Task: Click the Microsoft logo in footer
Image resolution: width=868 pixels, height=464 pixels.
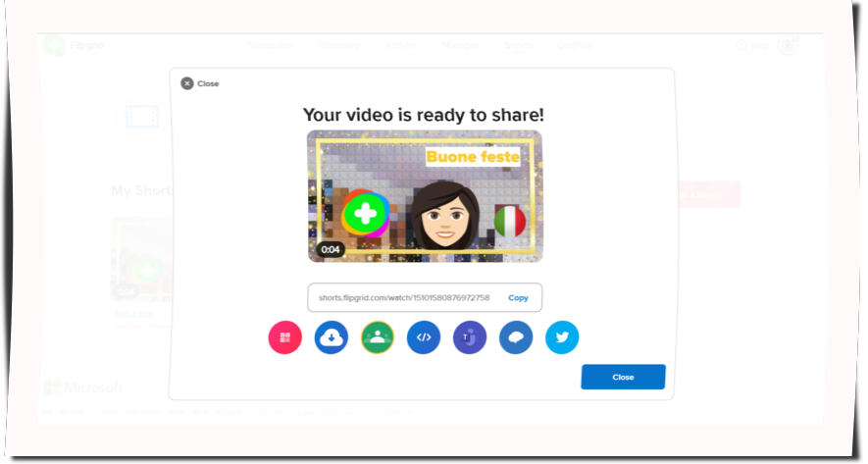Action: 83,387
